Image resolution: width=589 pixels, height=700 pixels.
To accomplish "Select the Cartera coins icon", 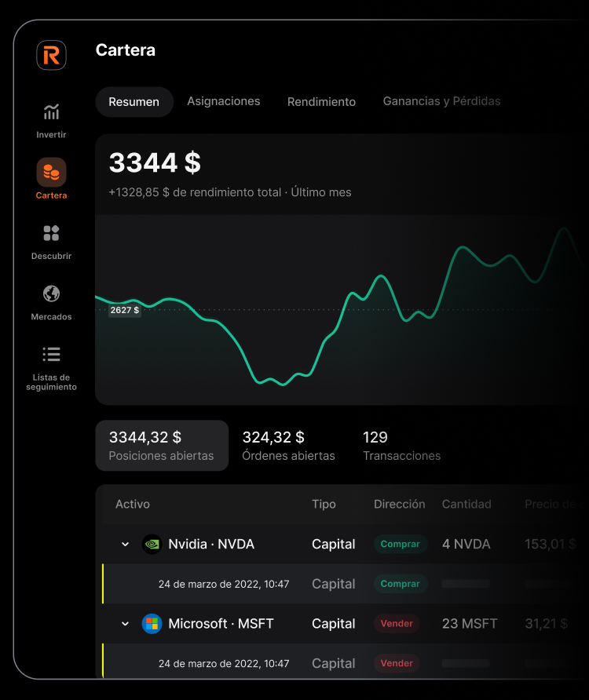I will [x=51, y=172].
